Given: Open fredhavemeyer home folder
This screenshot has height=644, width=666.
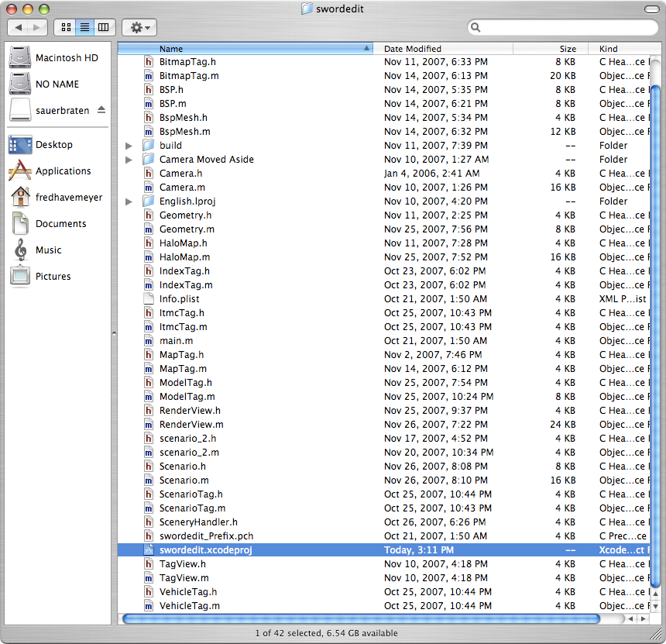Looking at the screenshot, I should coord(56,198).
